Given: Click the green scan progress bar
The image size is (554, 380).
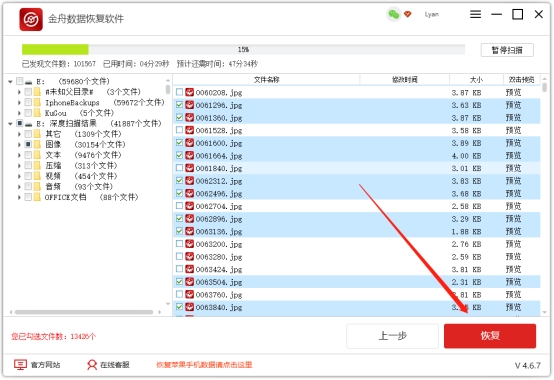Looking at the screenshot, I should pos(55,49).
